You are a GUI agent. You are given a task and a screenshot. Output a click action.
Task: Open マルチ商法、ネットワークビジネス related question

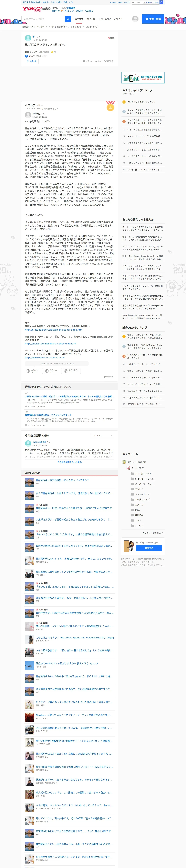click(74, 805)
